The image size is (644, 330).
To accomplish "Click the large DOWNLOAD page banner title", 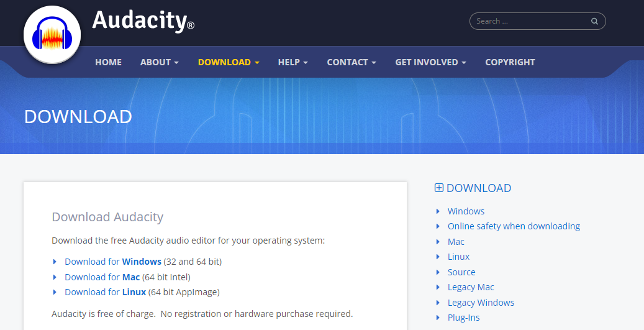I will tap(78, 117).
